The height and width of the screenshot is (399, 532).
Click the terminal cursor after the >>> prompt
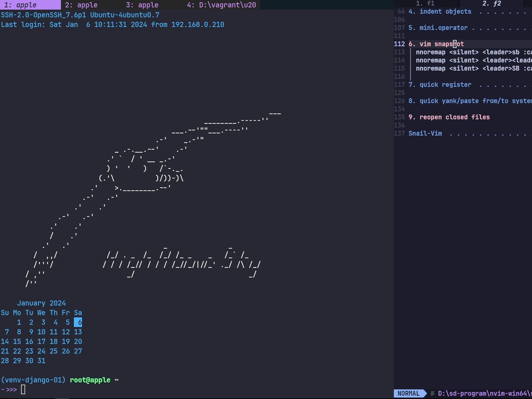(x=23, y=389)
